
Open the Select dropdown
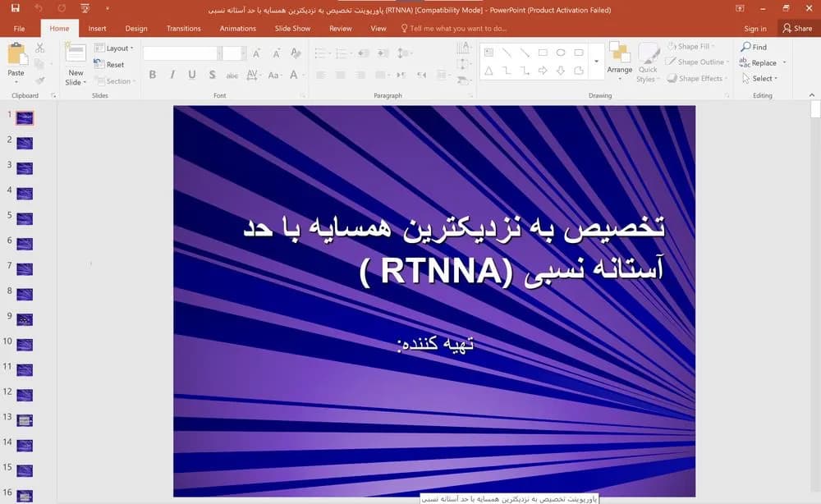(x=760, y=79)
